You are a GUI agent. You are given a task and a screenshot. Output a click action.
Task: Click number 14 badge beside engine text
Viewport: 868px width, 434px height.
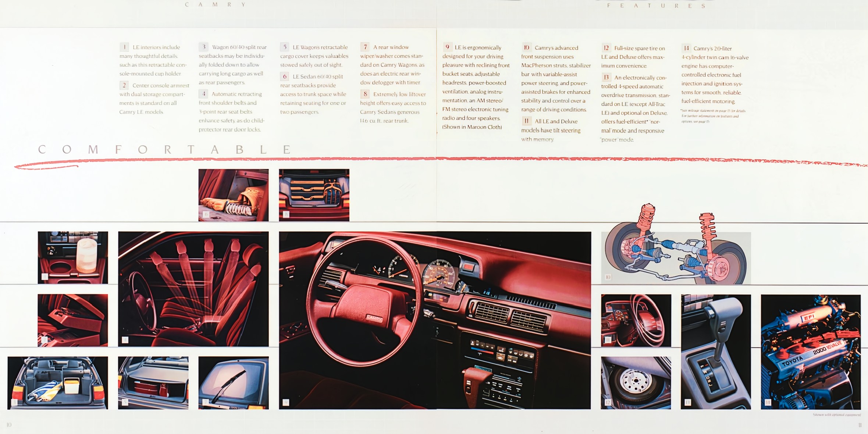point(686,48)
